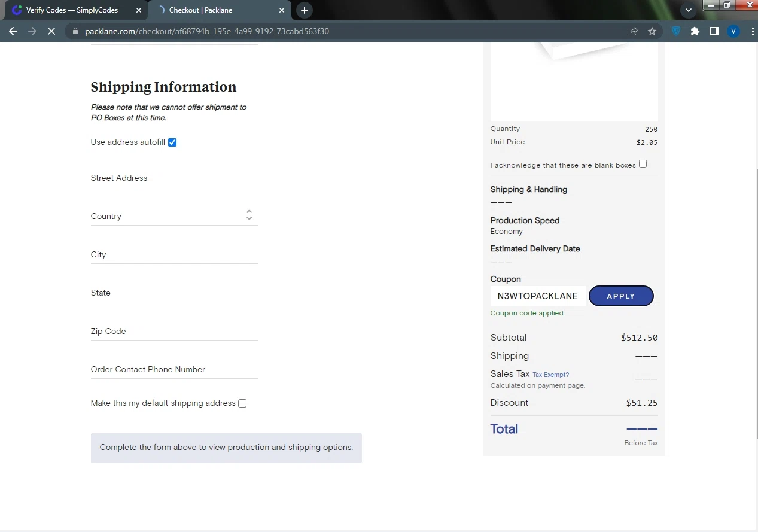Click the 'Complete the form above' notice
The image size is (758, 532).
coord(226,448)
